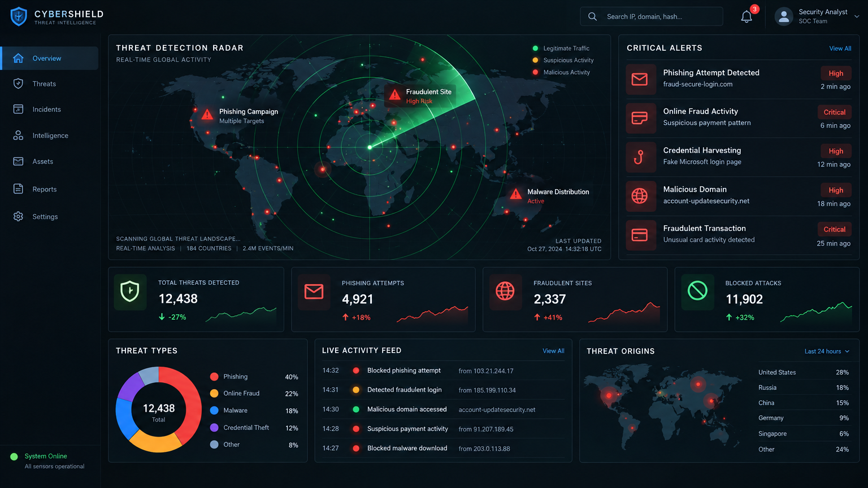The image size is (868, 488).
Task: Click the Malware Distribution warning triangle on radar
Action: point(515,194)
